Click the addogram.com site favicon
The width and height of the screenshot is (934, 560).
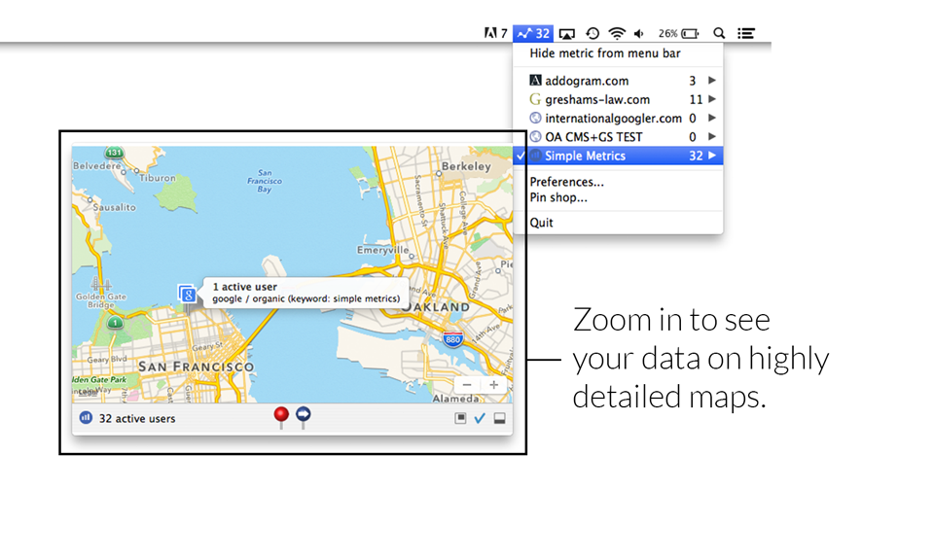coord(535,80)
